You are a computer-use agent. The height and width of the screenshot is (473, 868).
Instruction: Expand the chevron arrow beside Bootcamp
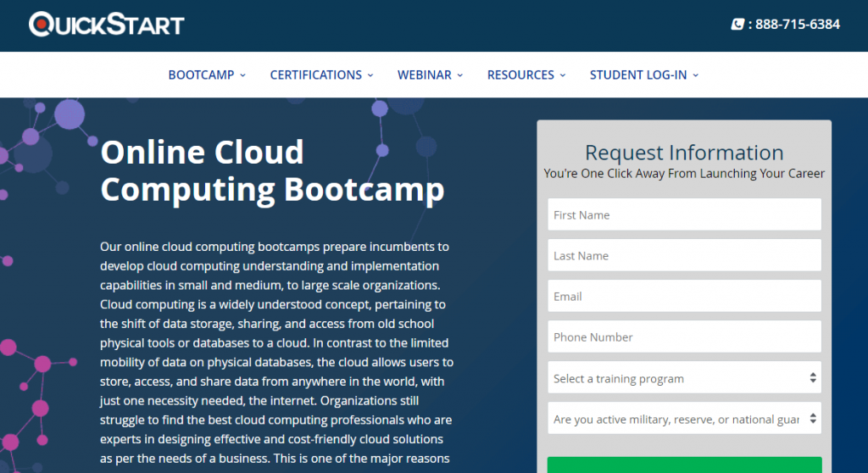coord(242,75)
